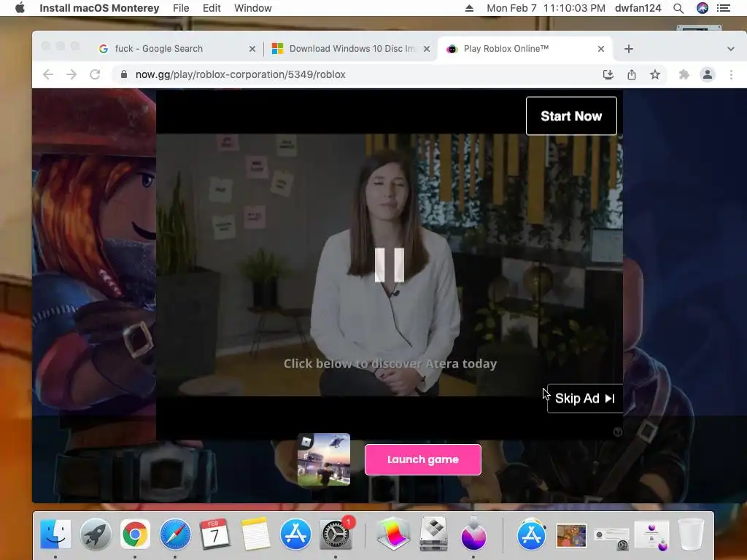Close the Google Search tab
The width and height of the screenshot is (747, 560).
252,49
